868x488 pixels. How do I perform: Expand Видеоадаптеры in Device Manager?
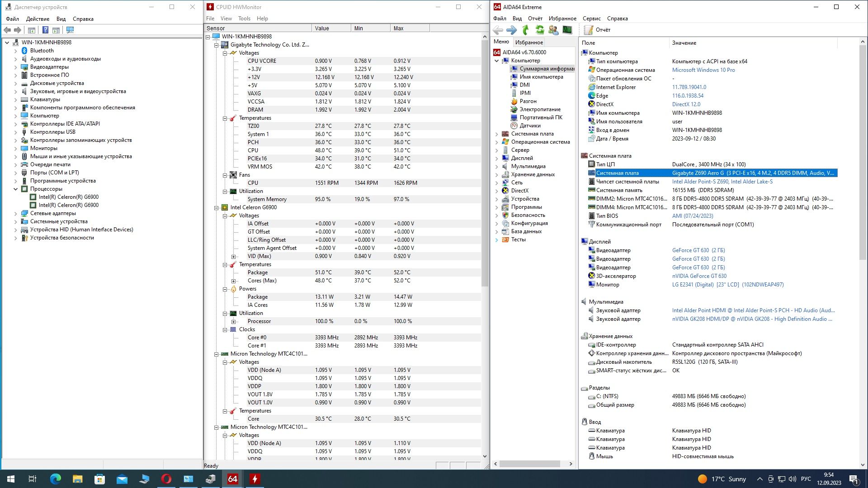point(16,67)
